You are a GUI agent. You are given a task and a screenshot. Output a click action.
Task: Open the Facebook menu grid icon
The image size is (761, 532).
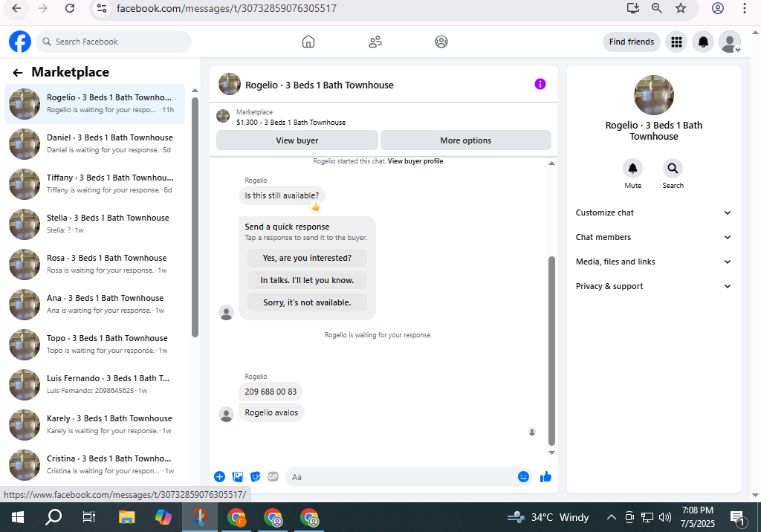point(676,42)
